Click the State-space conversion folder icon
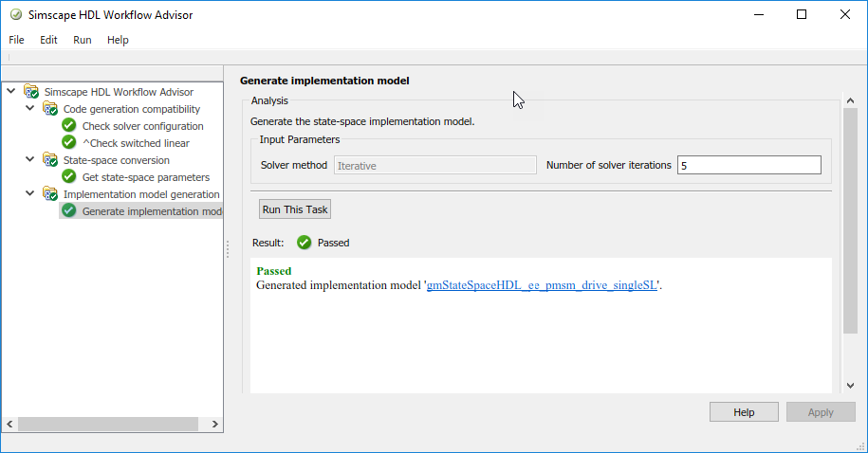Screen dimensions: 868x453 tap(49, 160)
